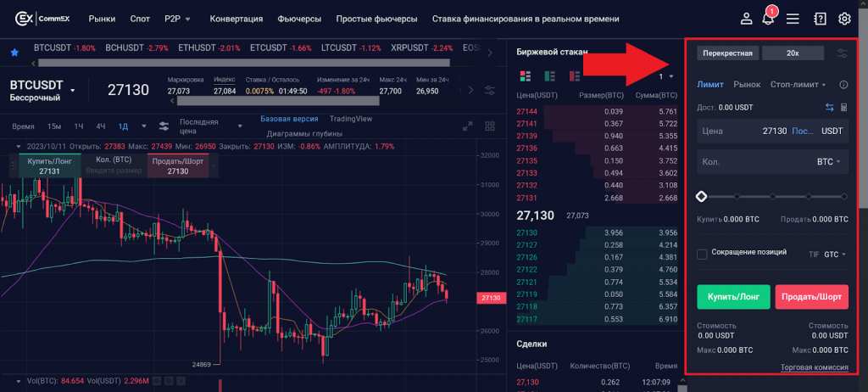
Task: Open the Торговая комиссия link
Action: coord(815,367)
